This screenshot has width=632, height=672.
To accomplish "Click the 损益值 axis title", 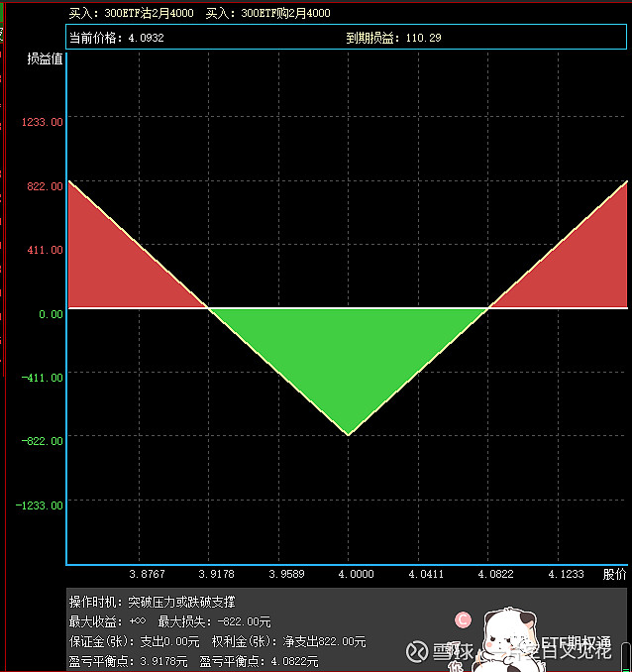I will [x=45, y=58].
